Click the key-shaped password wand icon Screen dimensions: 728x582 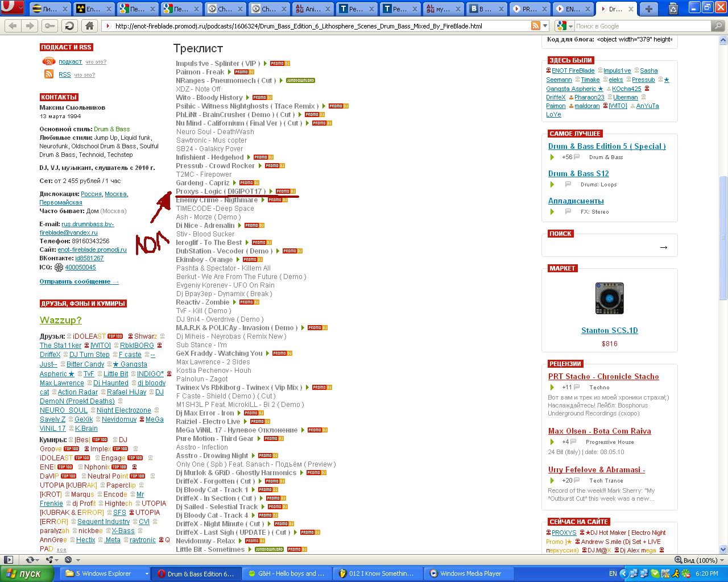[50, 26]
